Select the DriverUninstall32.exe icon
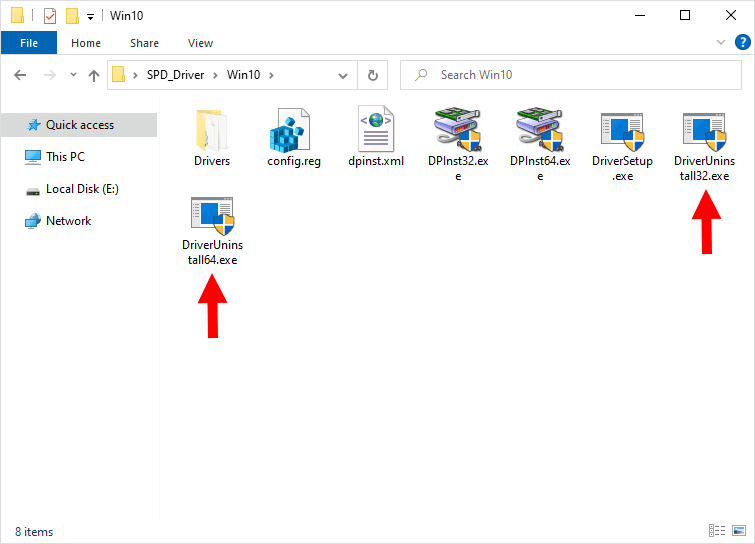 tap(704, 131)
